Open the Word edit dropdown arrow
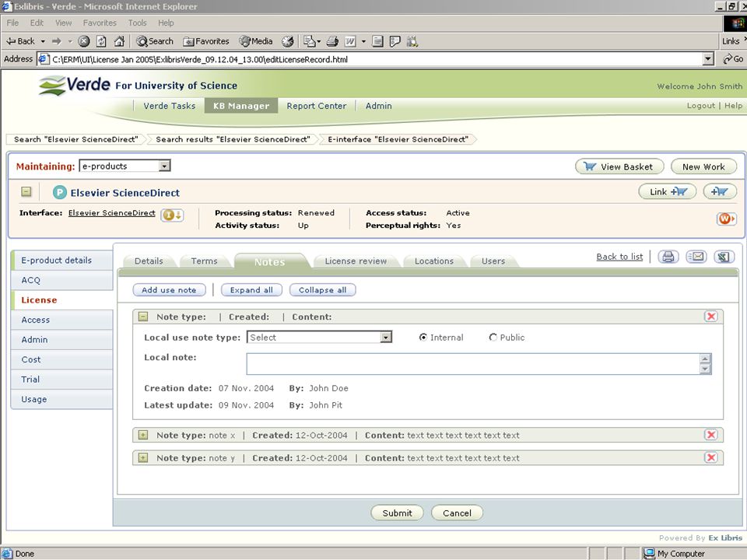The height and width of the screenshot is (560, 747). [x=363, y=41]
